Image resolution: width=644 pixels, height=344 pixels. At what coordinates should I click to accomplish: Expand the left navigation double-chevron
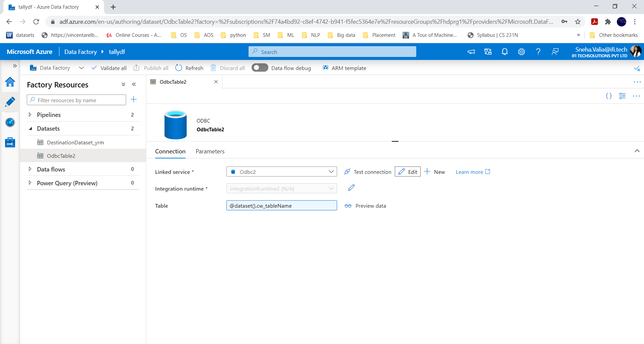[15, 66]
